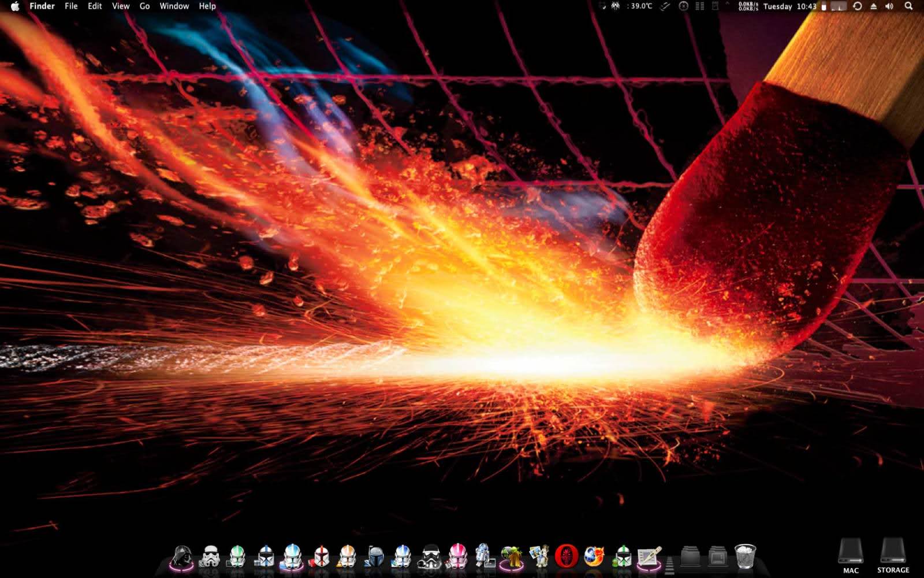Click the 39.0°C temperature status item
Viewport: 924px width, 578px height.
(640, 6)
